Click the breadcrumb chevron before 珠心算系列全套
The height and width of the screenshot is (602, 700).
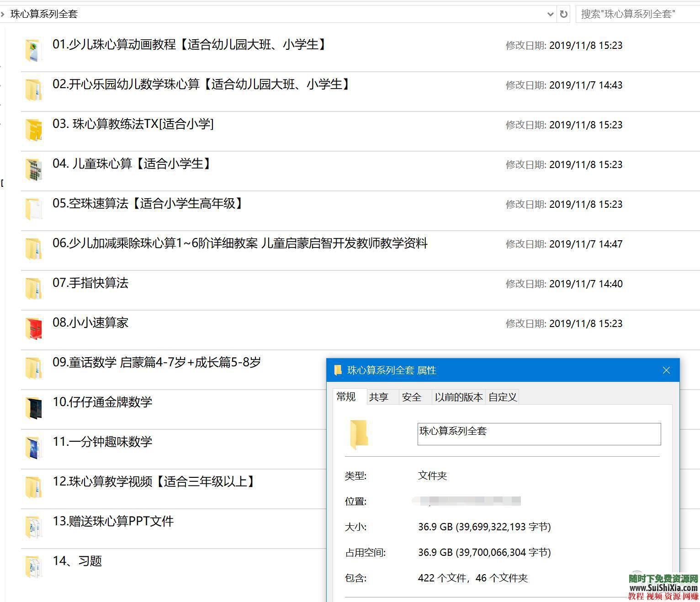click(4, 14)
